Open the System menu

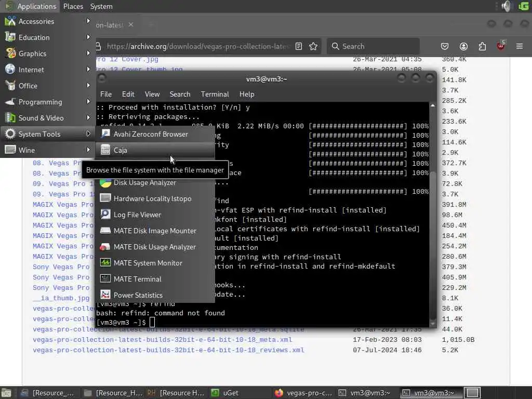101,6
